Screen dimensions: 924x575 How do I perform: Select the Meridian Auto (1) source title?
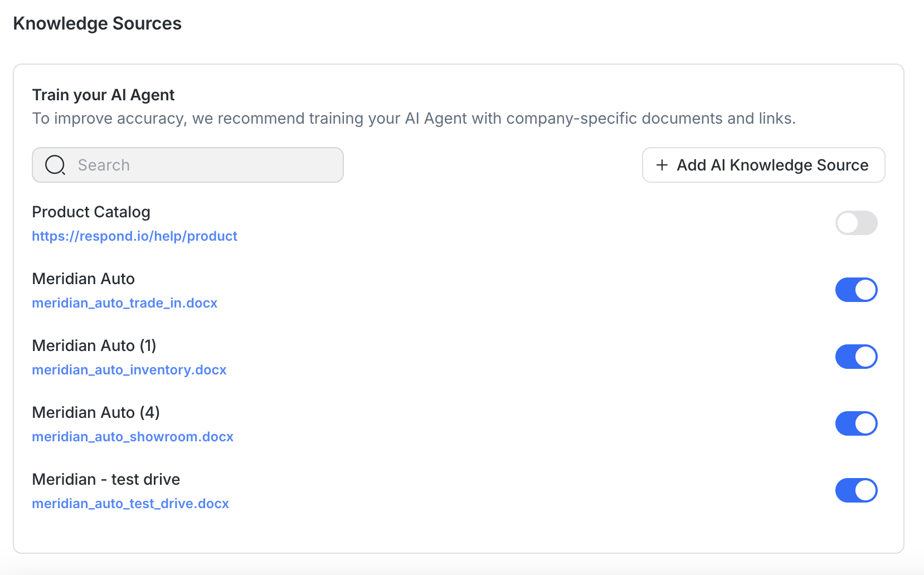94,346
